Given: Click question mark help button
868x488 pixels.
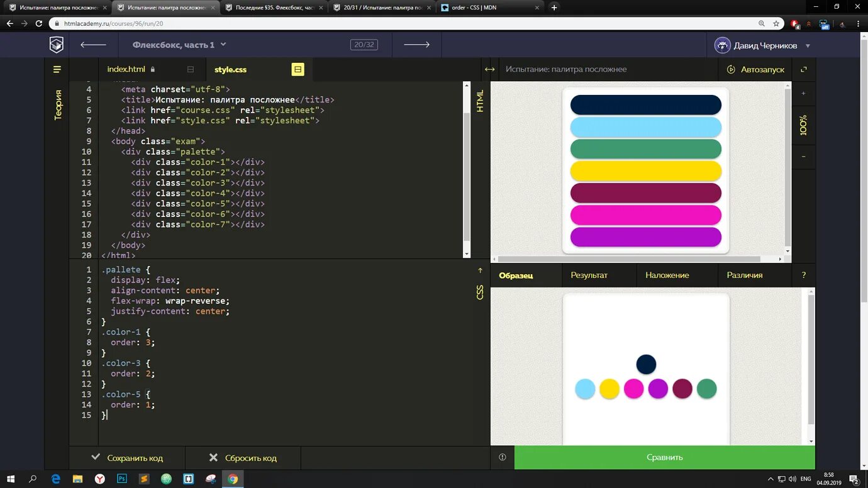Looking at the screenshot, I should (x=803, y=275).
